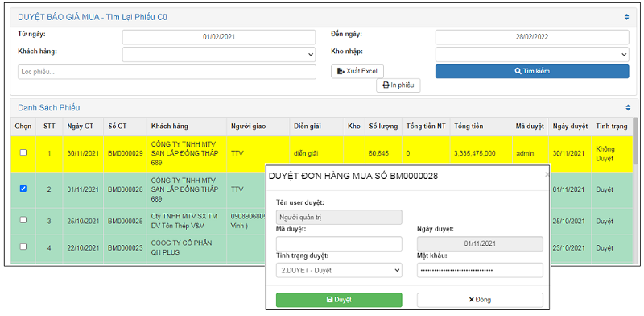Click the green Duyệt save button
Viewport: 644px width, 316px height.
pyautogui.click(x=339, y=300)
